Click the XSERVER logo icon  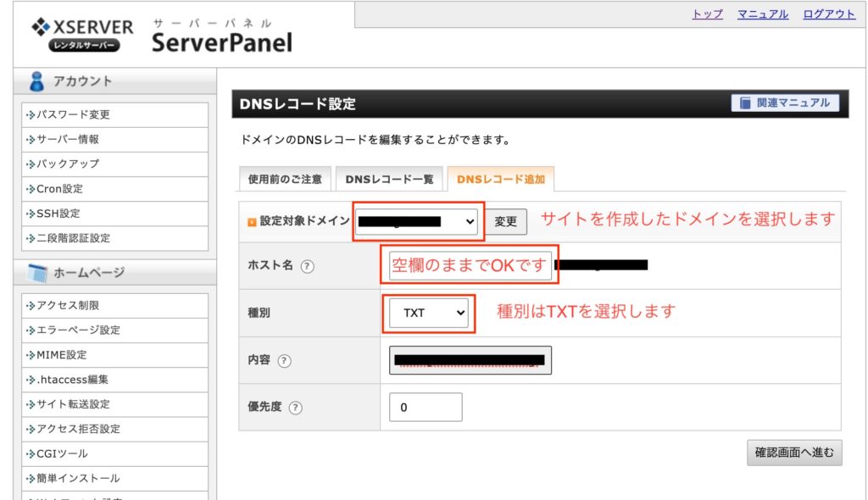click(41, 27)
